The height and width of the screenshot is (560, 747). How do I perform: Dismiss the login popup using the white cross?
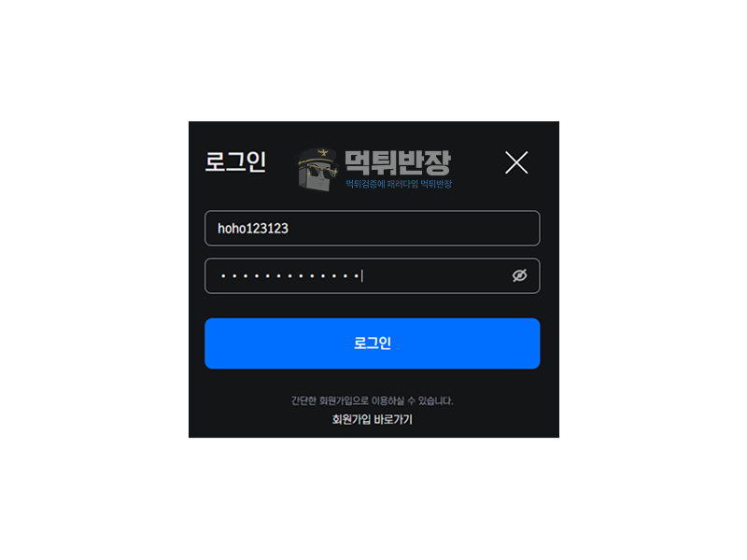tap(516, 162)
